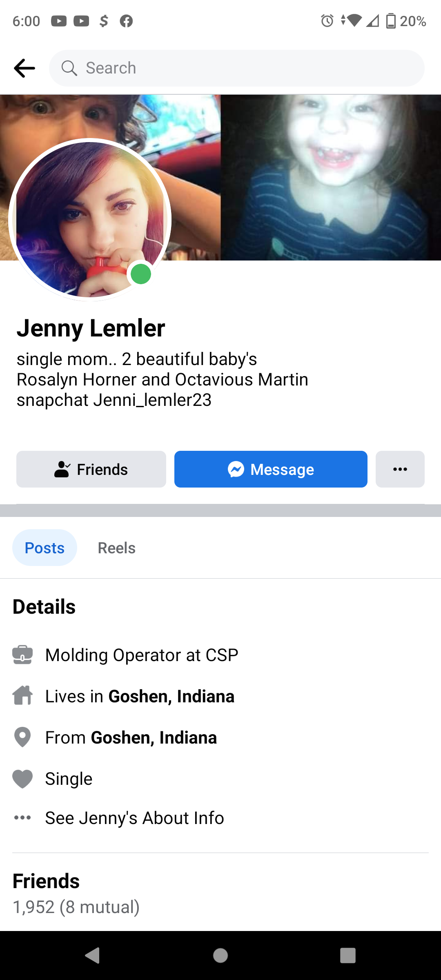The width and height of the screenshot is (441, 980).
Task: Tap the house icon beside Lives in
Action: [22, 696]
